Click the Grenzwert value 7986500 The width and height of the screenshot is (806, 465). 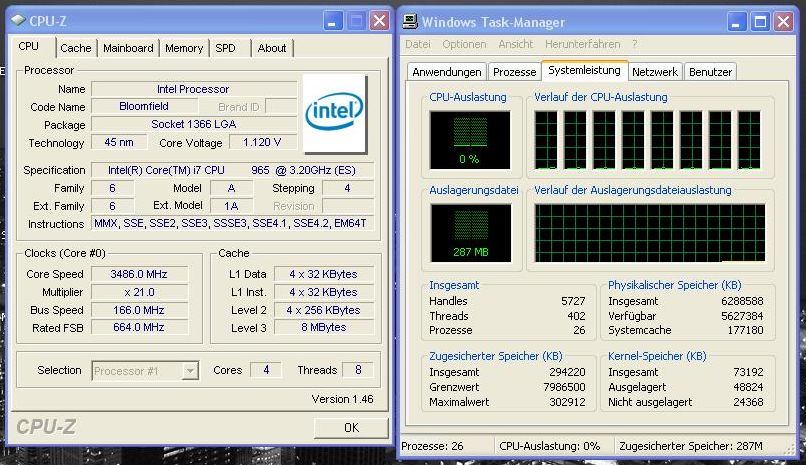point(564,387)
